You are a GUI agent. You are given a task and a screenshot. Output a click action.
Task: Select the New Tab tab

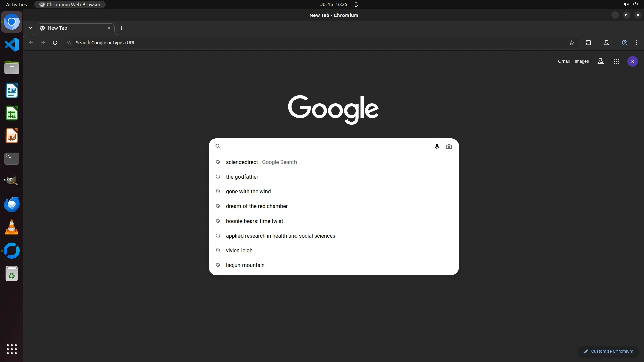click(x=75, y=28)
